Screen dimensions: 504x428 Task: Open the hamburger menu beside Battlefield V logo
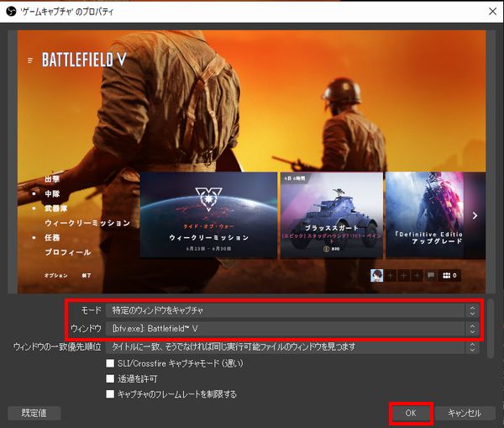coord(30,61)
